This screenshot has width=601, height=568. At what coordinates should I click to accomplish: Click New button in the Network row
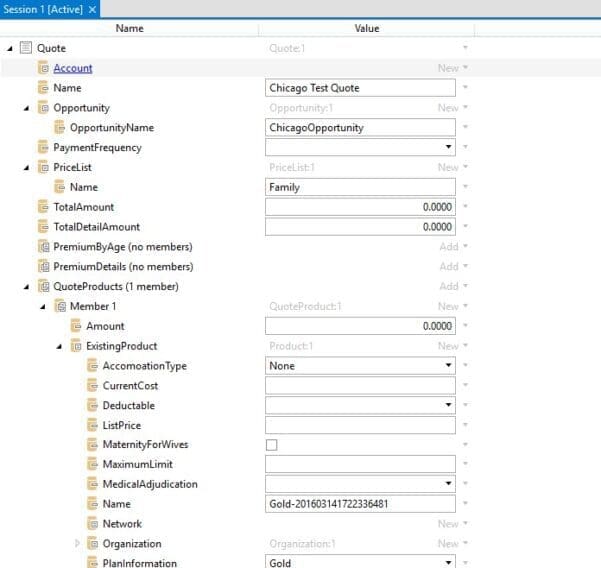451,524
